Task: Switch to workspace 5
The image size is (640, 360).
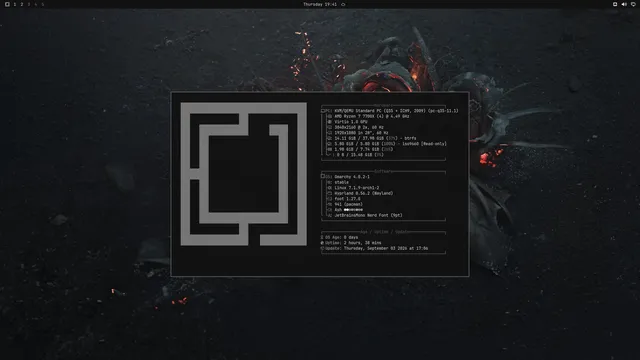Action: tap(42, 4)
